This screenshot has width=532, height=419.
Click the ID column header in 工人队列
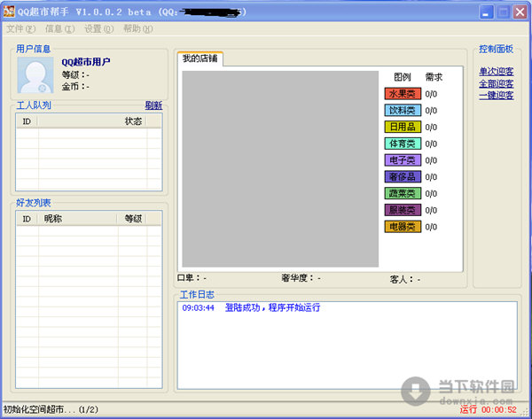(27, 121)
